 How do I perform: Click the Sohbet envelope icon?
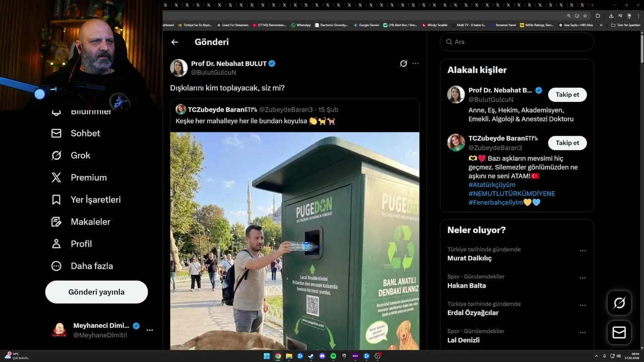pyautogui.click(x=56, y=133)
